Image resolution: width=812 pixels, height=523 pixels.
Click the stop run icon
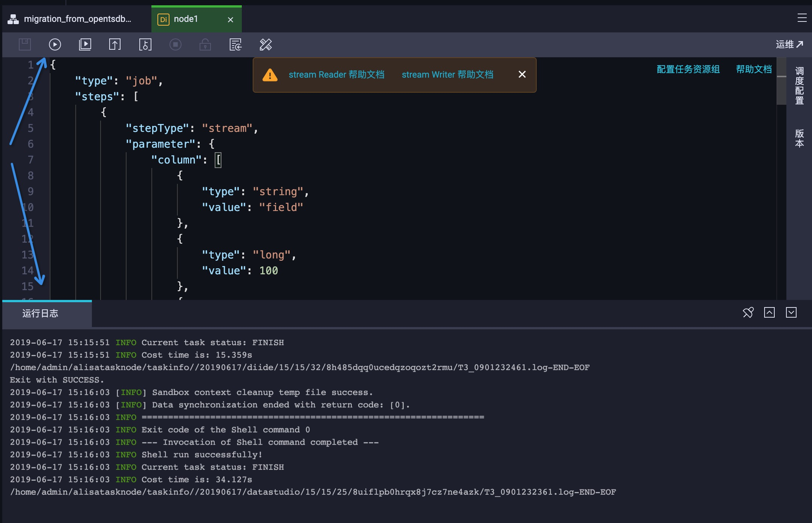click(176, 44)
